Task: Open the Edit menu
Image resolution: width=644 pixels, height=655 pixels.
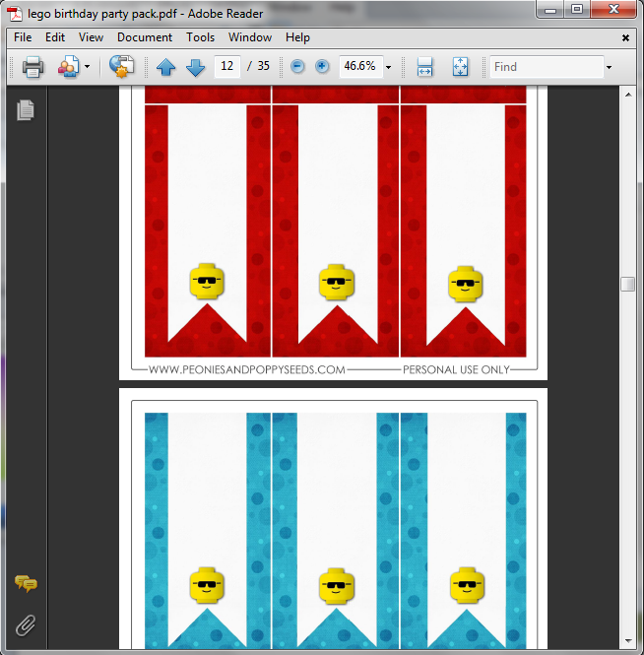Action: pyautogui.click(x=55, y=37)
